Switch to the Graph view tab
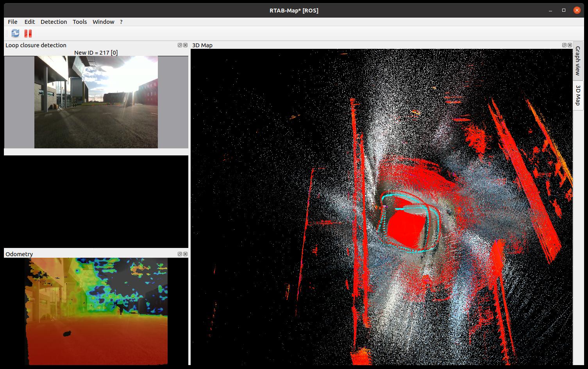This screenshot has width=588, height=369. tap(577, 61)
